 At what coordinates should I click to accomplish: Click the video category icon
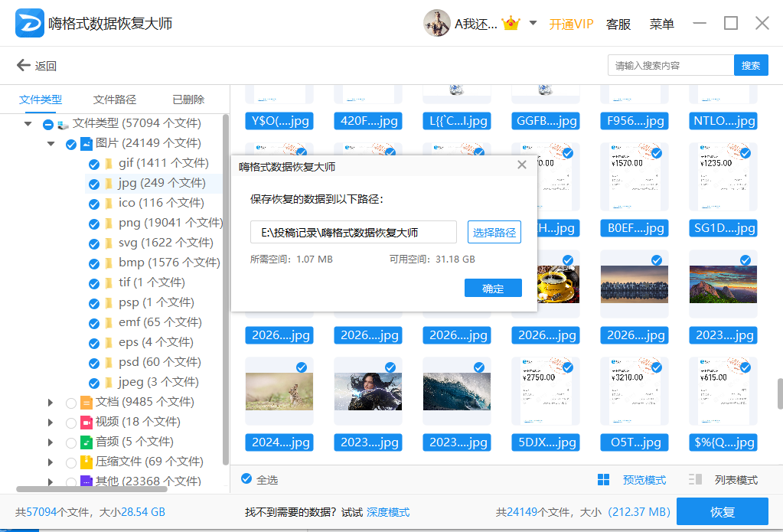[86, 422]
